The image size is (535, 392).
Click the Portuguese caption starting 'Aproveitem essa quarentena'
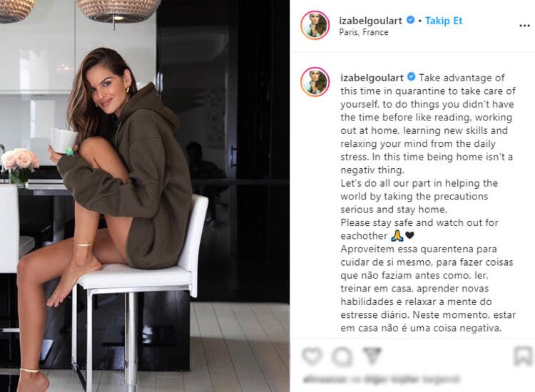coord(428,289)
